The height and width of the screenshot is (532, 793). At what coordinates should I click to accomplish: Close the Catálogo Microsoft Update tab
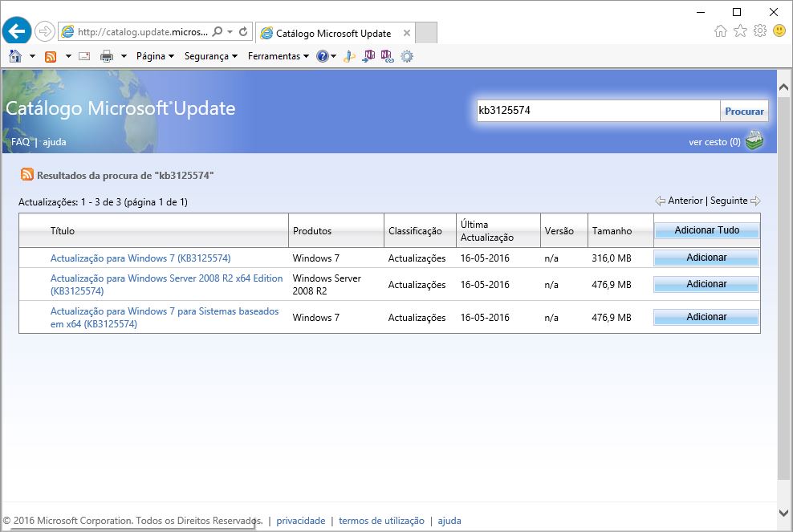(x=407, y=33)
